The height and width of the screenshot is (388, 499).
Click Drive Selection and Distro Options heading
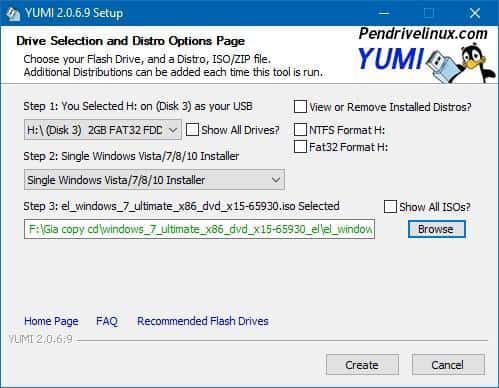pyautogui.click(x=130, y=41)
